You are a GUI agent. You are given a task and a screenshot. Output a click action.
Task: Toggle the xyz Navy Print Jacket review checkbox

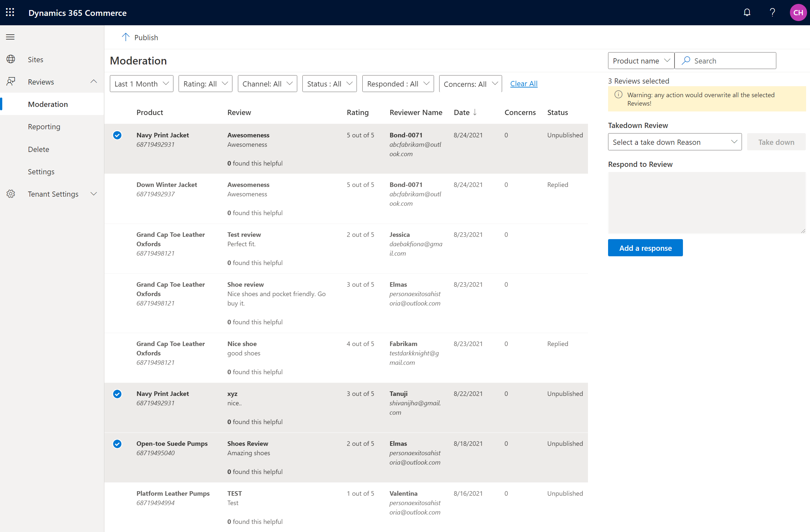(x=117, y=393)
